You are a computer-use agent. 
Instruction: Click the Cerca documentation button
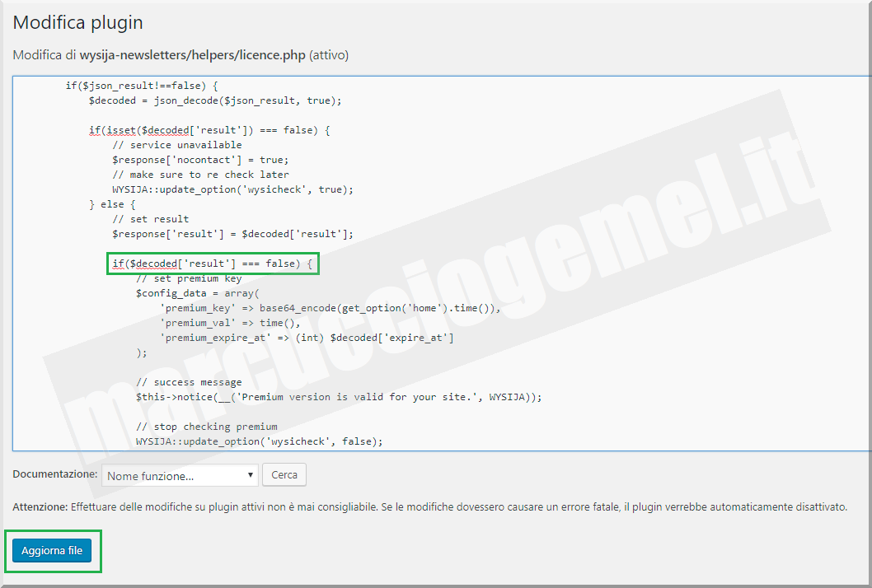pyautogui.click(x=284, y=475)
